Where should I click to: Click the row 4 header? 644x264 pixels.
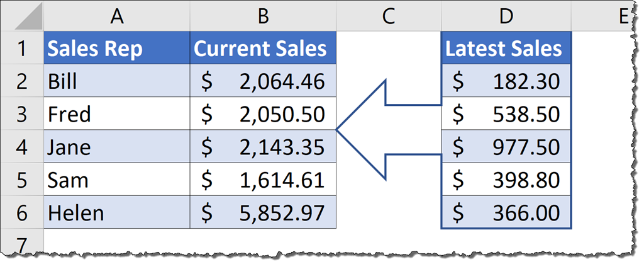pos(21,147)
